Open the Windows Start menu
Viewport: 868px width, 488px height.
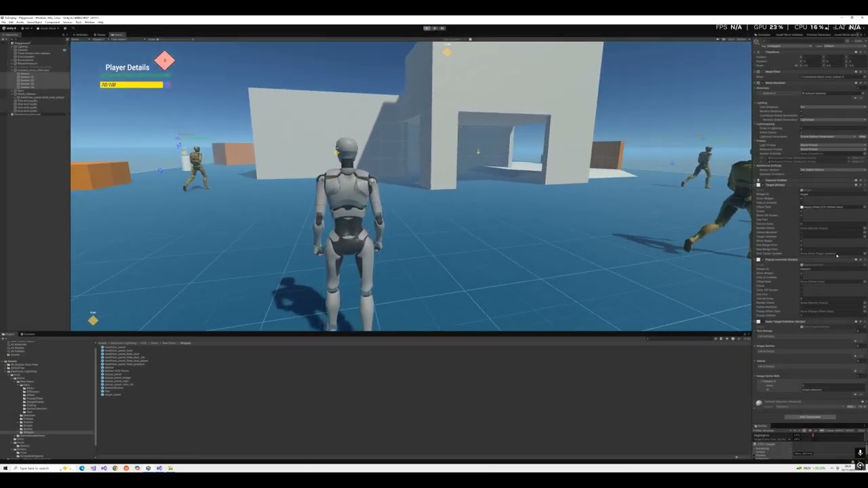point(5,468)
